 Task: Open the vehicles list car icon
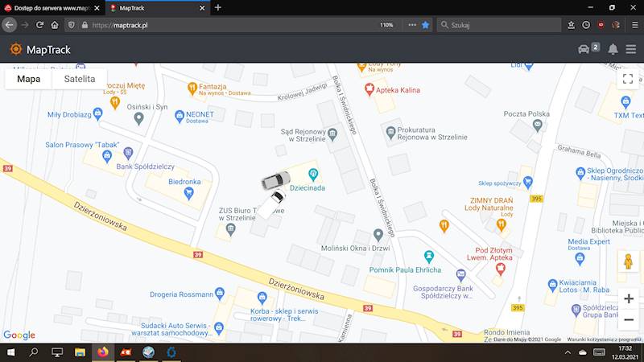[x=584, y=49]
